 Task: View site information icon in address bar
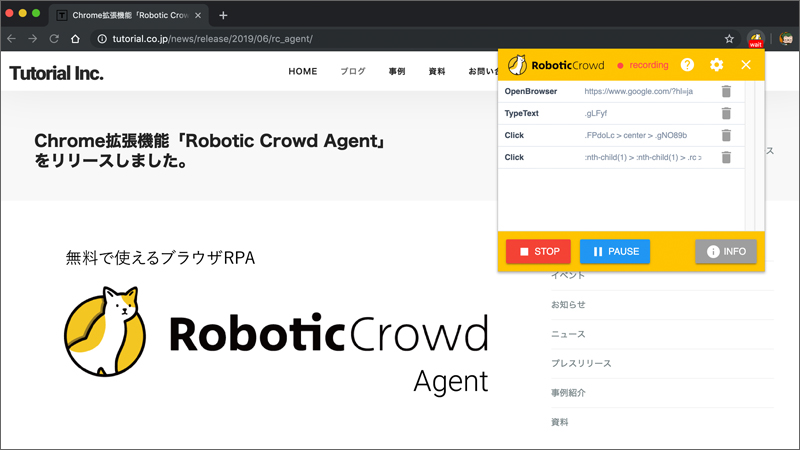pos(102,39)
